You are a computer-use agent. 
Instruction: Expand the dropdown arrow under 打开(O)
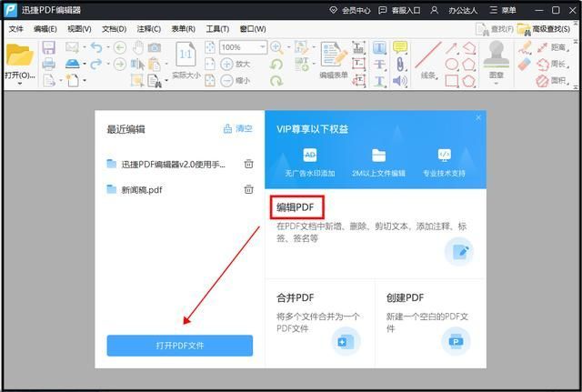20,84
